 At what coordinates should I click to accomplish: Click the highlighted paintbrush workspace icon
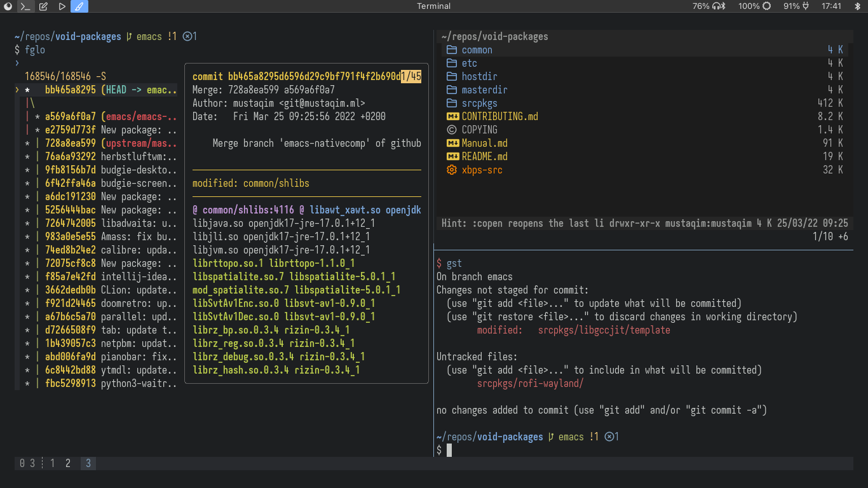click(79, 6)
